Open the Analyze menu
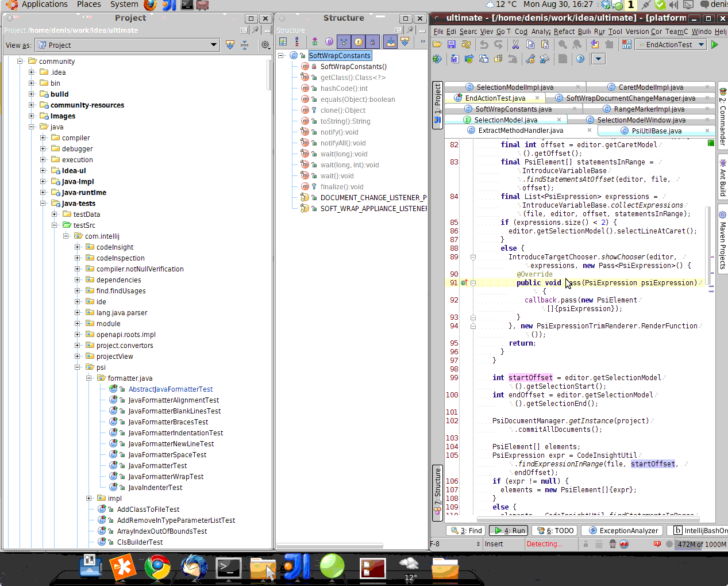Screen dimensions: 728x586 541,32
